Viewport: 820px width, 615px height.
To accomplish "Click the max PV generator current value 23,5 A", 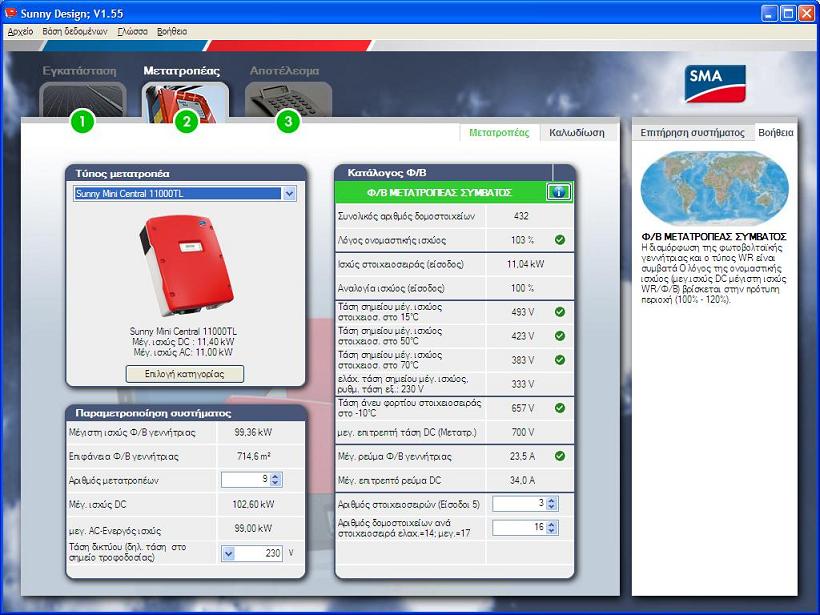I will click(x=522, y=456).
